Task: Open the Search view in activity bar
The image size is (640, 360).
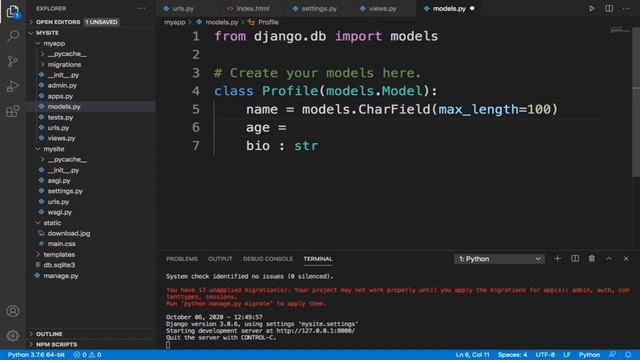Action: point(13,36)
